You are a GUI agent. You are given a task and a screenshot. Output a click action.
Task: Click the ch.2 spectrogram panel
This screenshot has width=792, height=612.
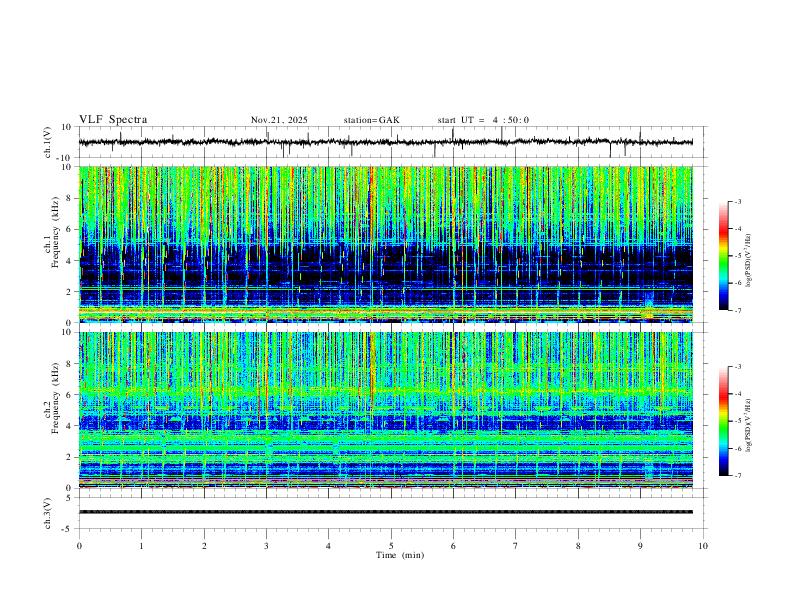point(386,410)
